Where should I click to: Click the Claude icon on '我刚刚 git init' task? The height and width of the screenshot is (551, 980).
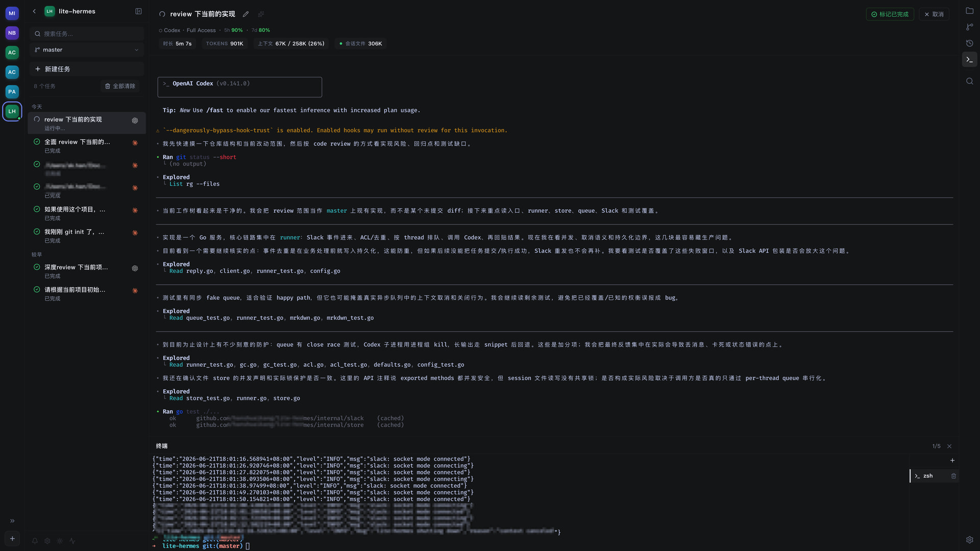coord(135,233)
